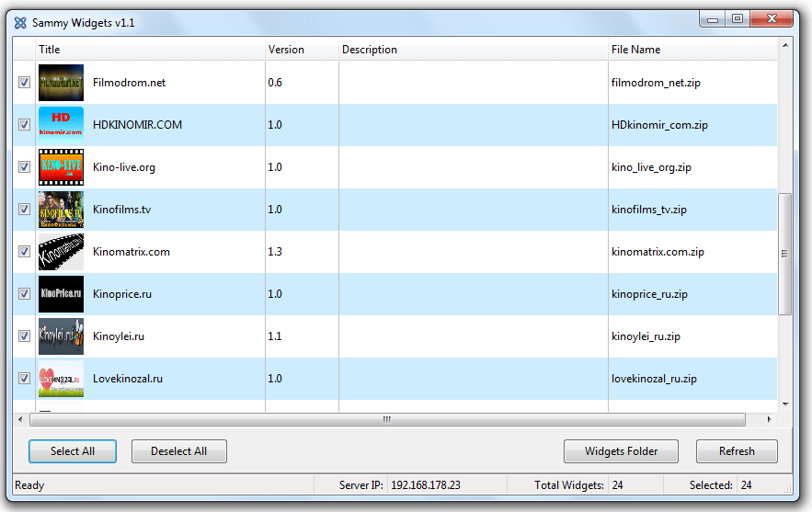The height and width of the screenshot is (512, 812).
Task: Select the Kinomatrix.com widget icon
Action: tap(61, 252)
